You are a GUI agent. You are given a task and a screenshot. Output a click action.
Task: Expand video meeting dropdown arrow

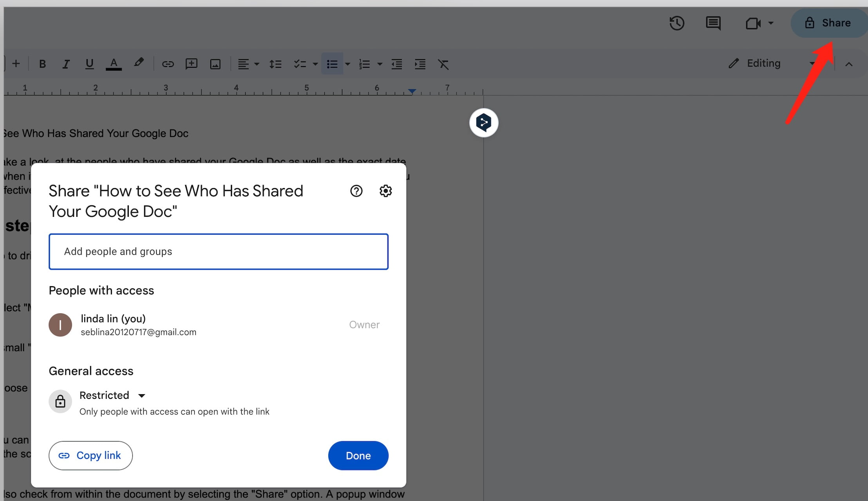771,23
